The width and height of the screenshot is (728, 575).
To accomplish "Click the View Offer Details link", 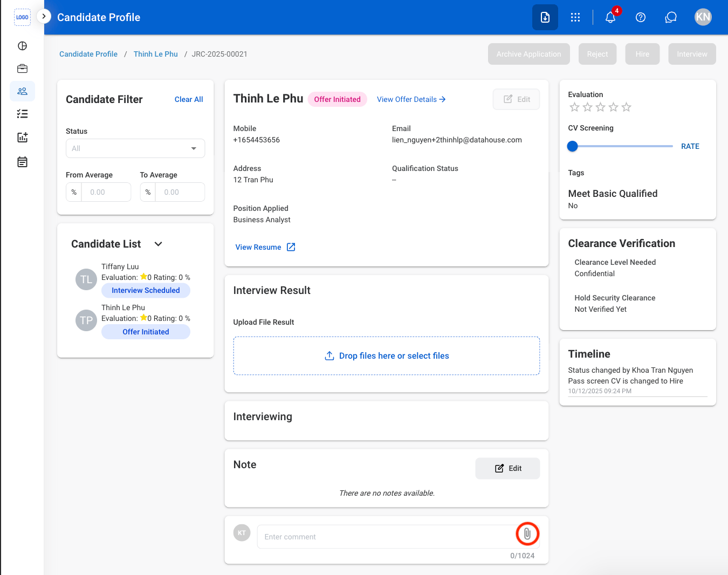I will coord(411,99).
